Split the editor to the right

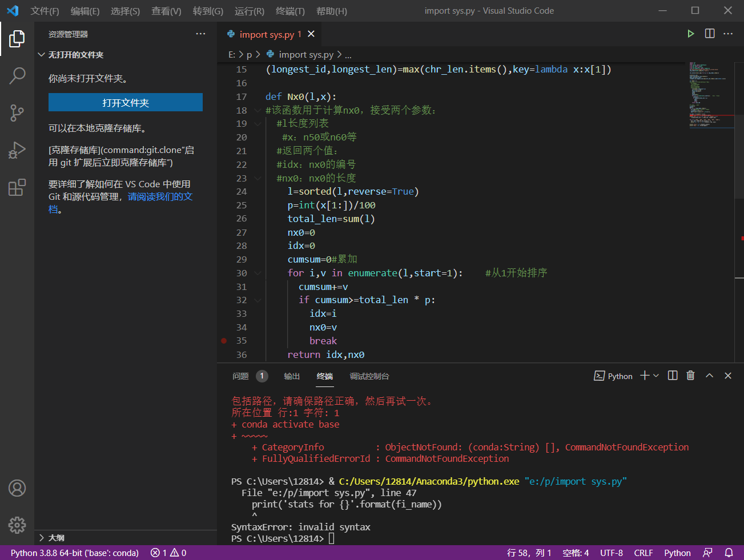710,34
